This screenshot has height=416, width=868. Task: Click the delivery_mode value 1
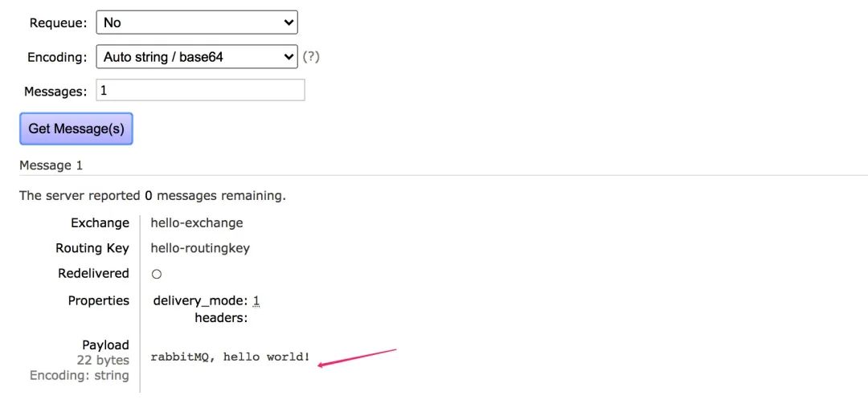[x=256, y=301]
